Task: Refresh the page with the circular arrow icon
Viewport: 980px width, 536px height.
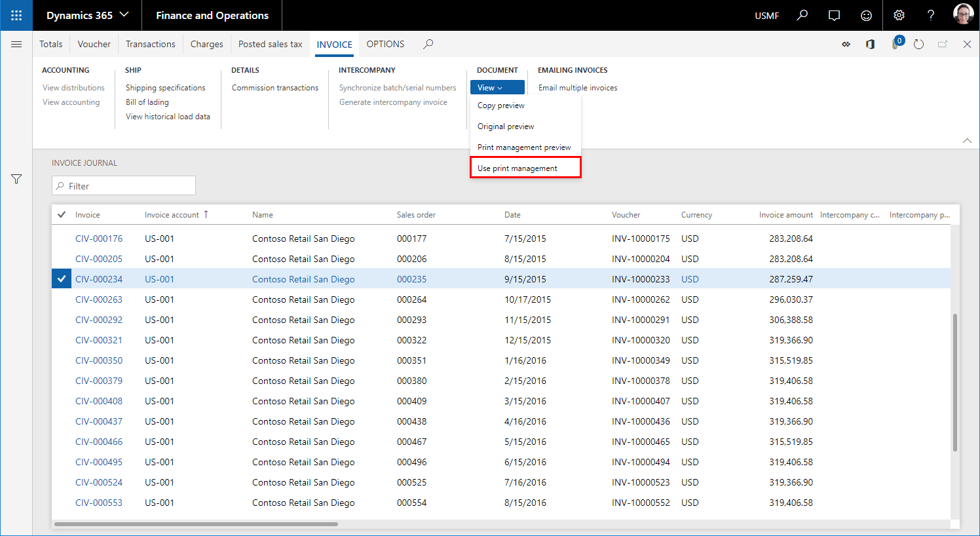Action: [x=919, y=44]
